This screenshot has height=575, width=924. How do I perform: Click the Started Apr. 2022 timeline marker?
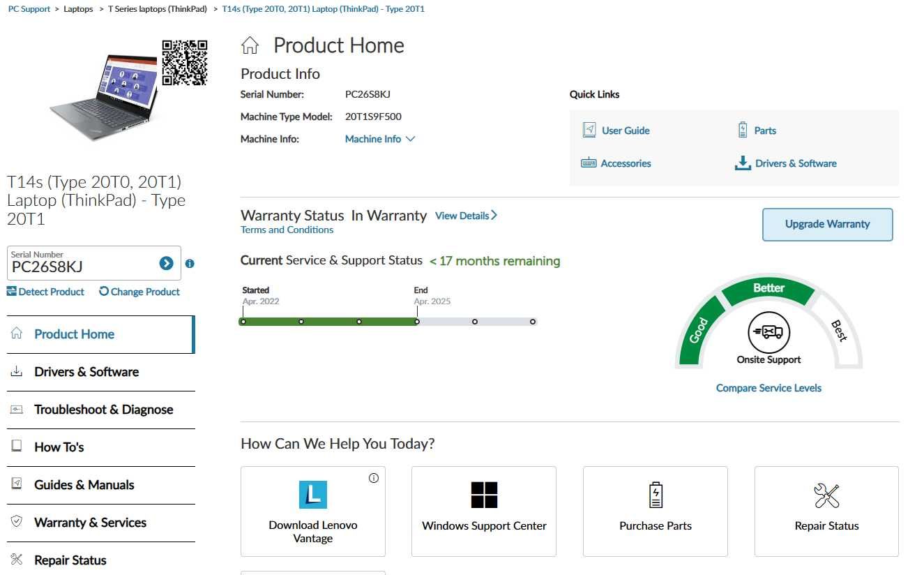243,322
